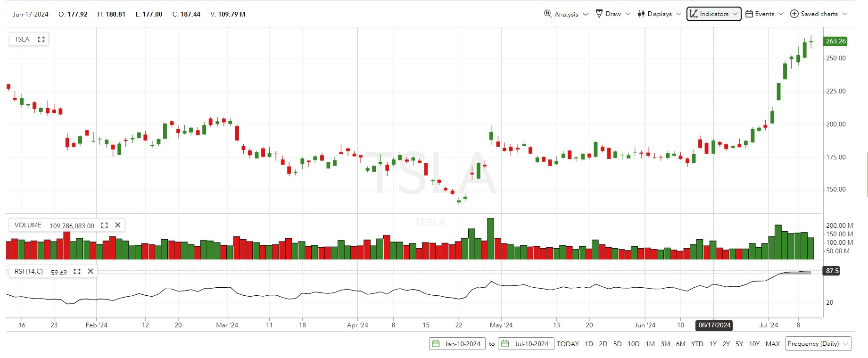868x358 pixels.
Task: Open the Saved charts menu
Action: click(x=819, y=14)
